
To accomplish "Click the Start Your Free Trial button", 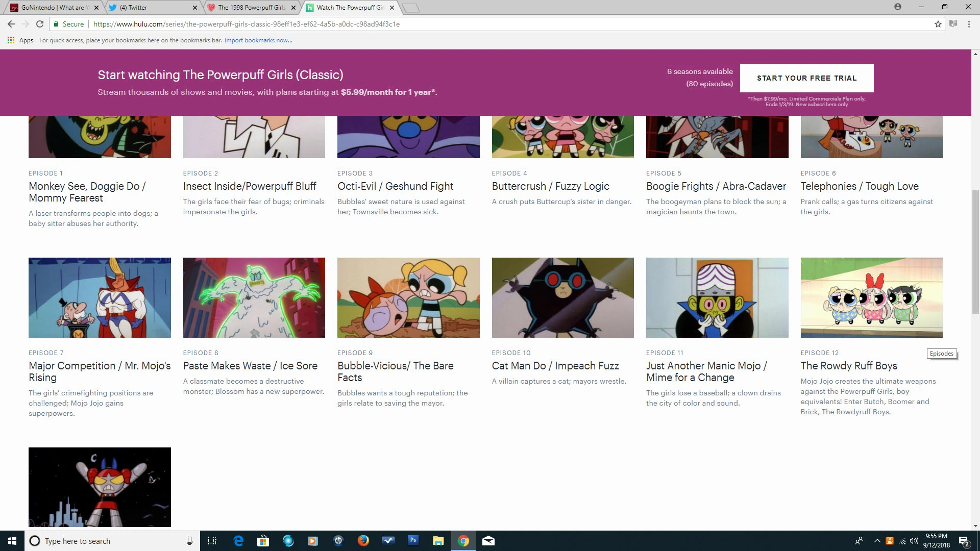I will click(806, 78).
